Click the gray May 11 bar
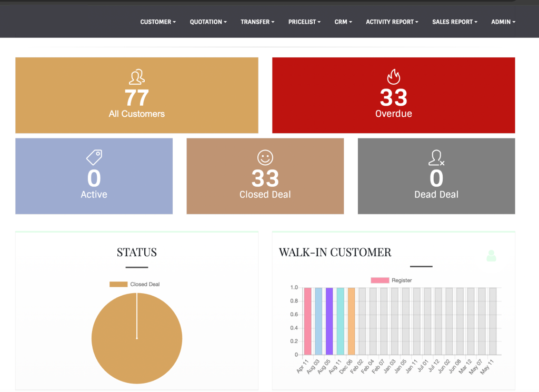This screenshot has width=539, height=392. [493, 321]
